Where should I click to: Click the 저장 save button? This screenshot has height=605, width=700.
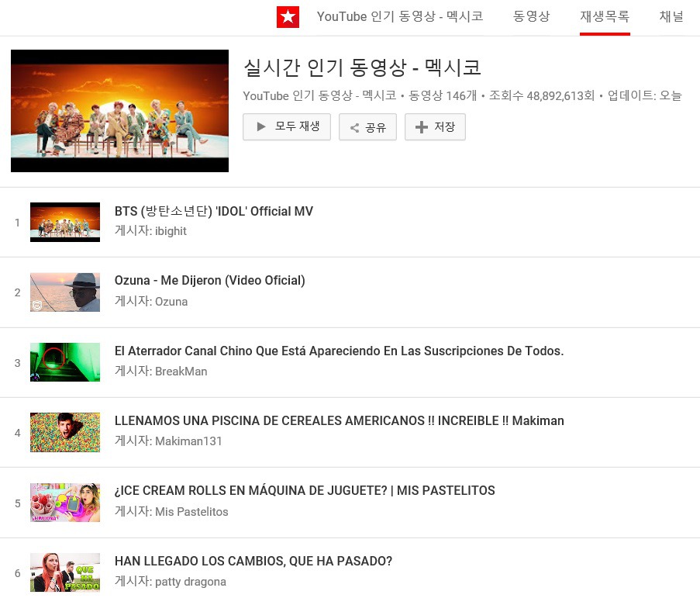(435, 127)
